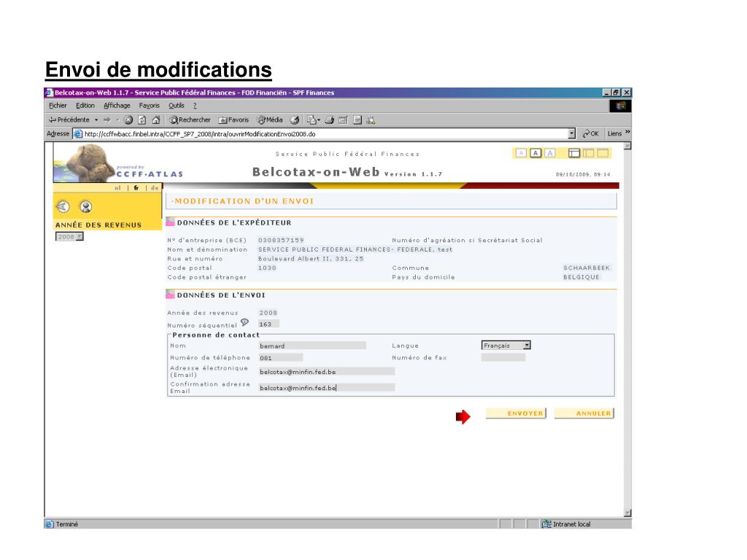Image resolution: width=747 pixels, height=560 pixels.
Task: Click the SCHAARBEEK commune value
Action: (587, 268)
